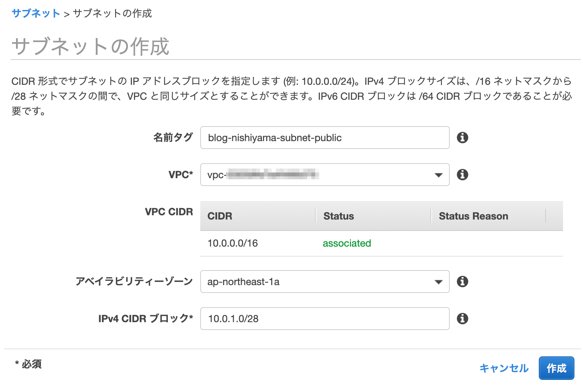Click the IPv4 CIDR input containing 10.0.1.0/28
583x392 pixels.
click(324, 319)
